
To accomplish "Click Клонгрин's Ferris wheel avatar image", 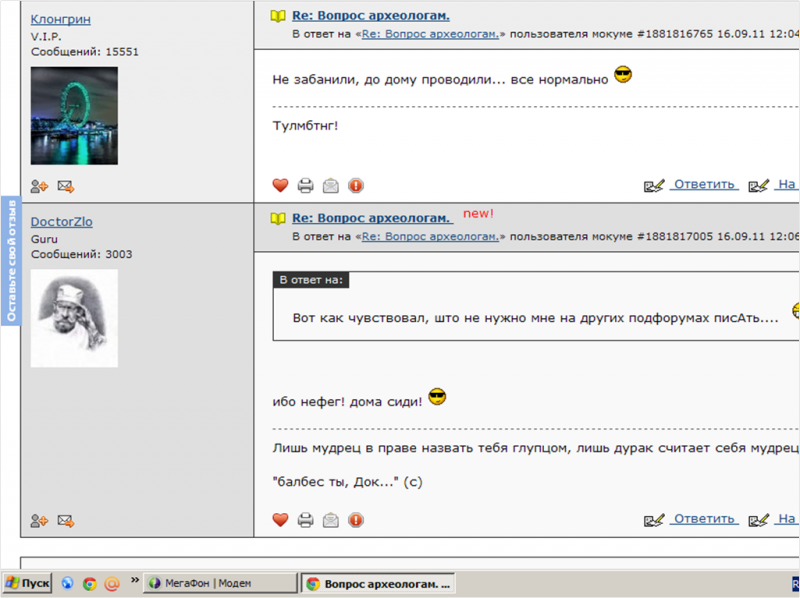I will point(74,116).
